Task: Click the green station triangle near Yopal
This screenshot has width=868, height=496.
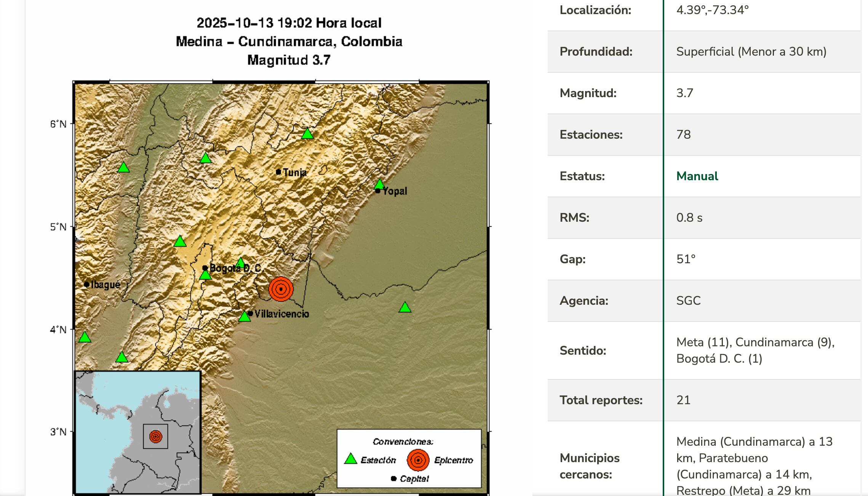Action: point(379,185)
